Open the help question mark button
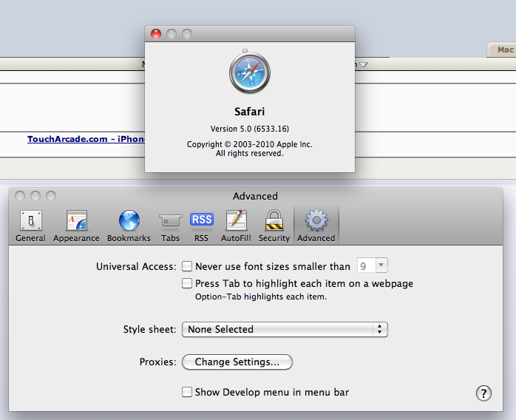 click(483, 393)
